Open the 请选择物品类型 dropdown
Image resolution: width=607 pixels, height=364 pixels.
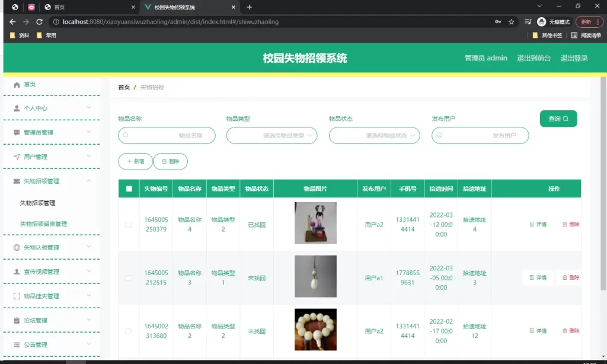[x=271, y=135]
